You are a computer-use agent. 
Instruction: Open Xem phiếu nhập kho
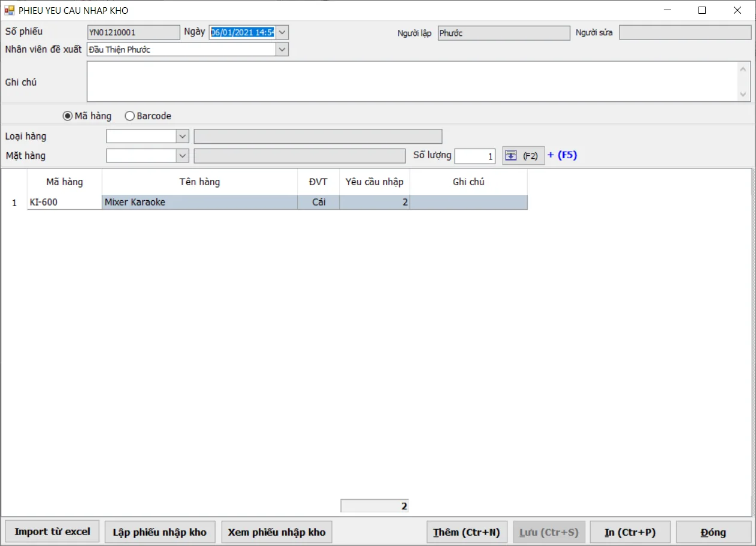pos(277,532)
